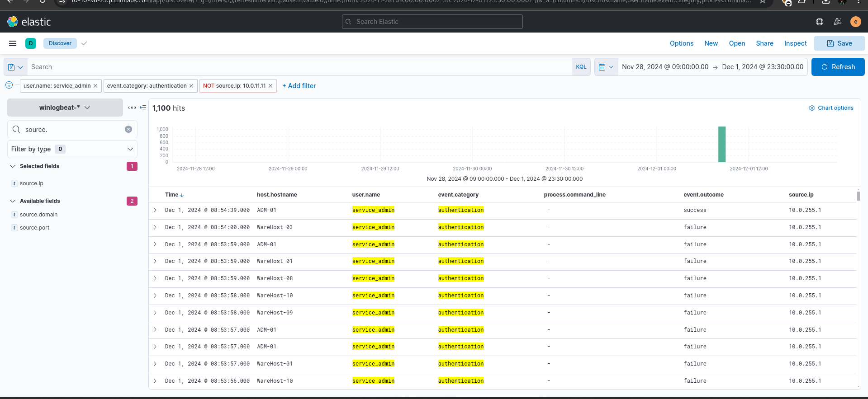The image size is (868, 399).
Task: Collapse the fields sidebar with arrow icon
Action: coord(143,108)
